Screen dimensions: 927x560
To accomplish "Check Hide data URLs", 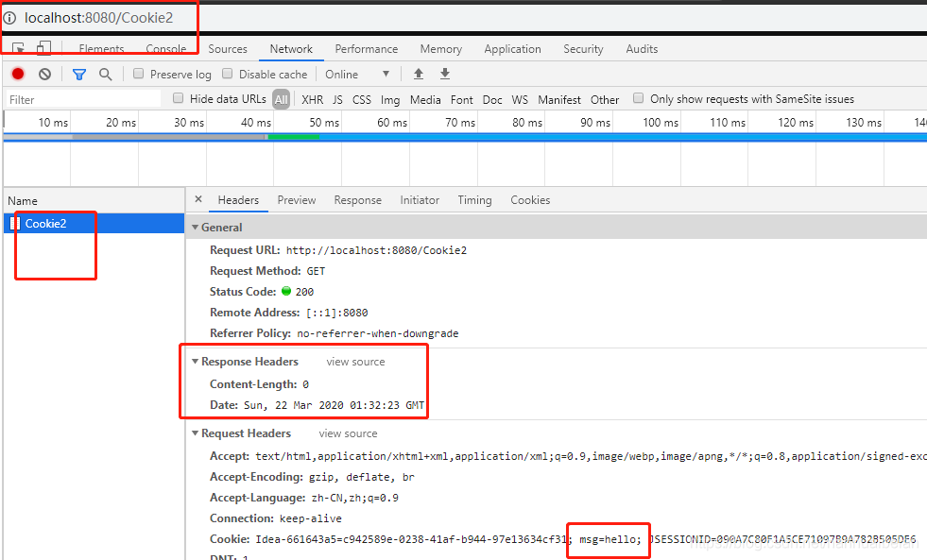I will pos(178,98).
